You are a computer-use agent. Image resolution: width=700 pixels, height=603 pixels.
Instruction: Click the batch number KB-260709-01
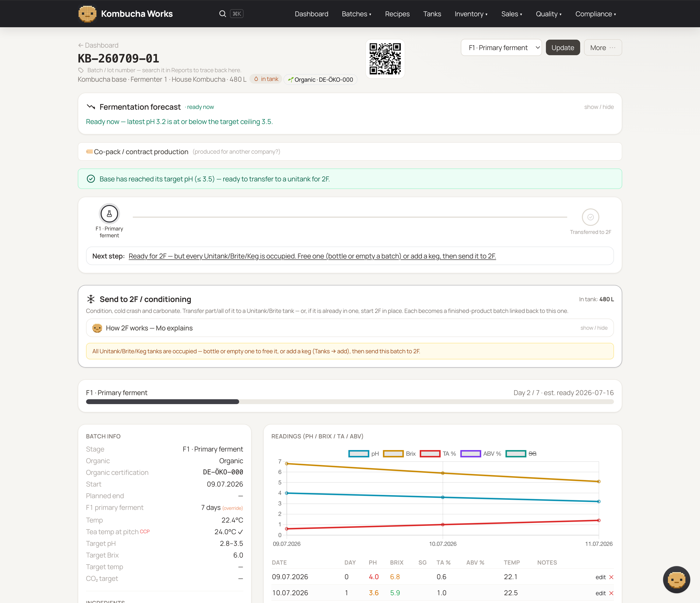pos(118,58)
